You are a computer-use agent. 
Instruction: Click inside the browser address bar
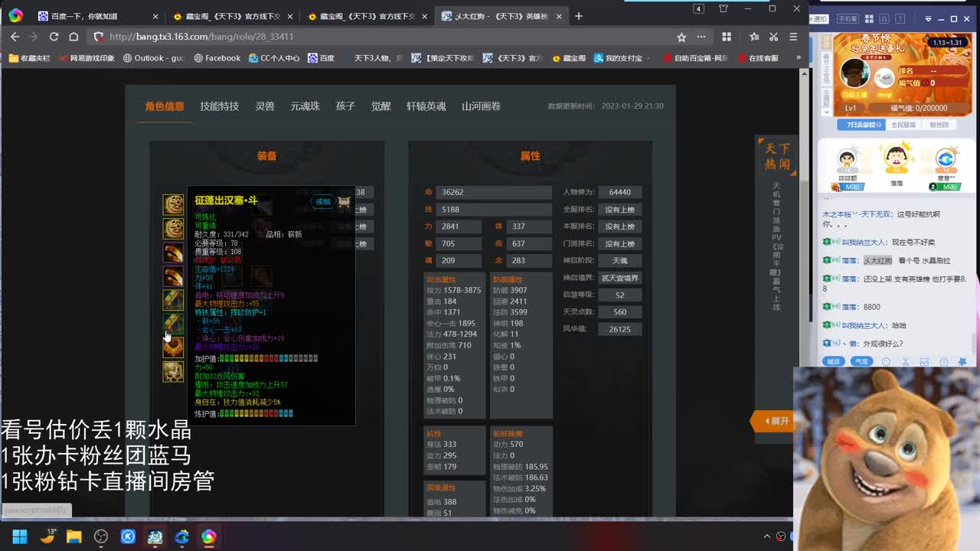coord(306,36)
